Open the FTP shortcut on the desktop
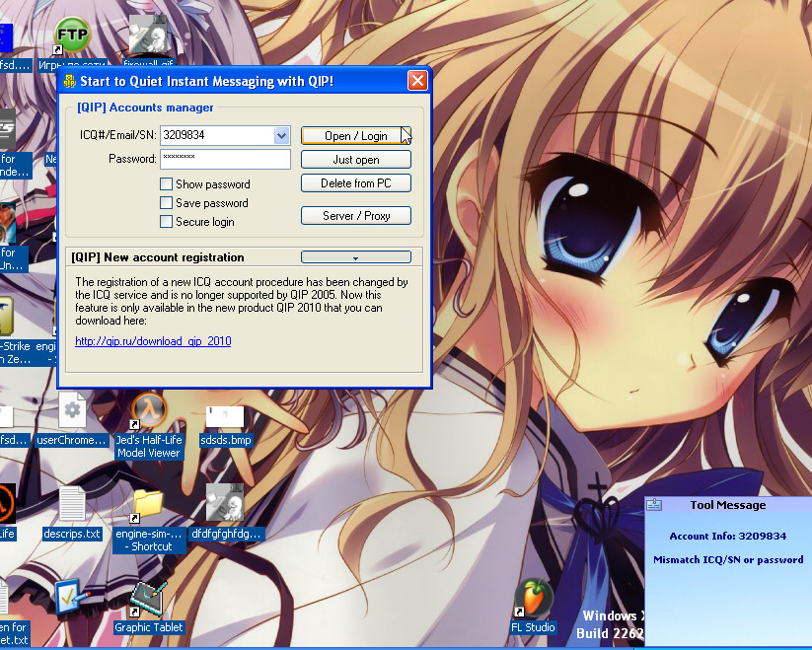812x650 pixels. tap(72, 36)
